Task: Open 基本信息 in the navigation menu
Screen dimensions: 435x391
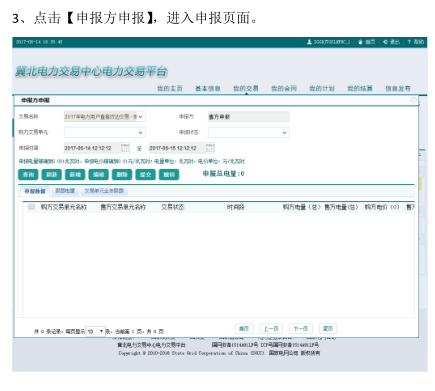Action: click(208, 88)
